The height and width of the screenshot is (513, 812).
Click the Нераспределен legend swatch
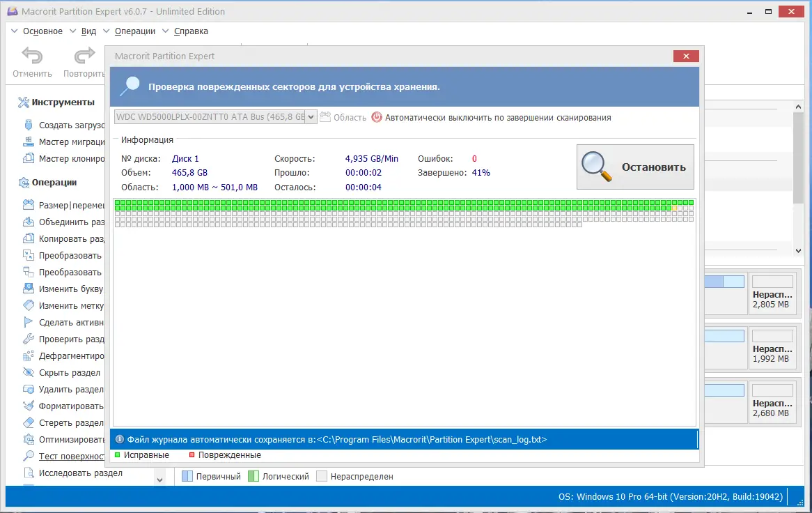[x=322, y=476]
